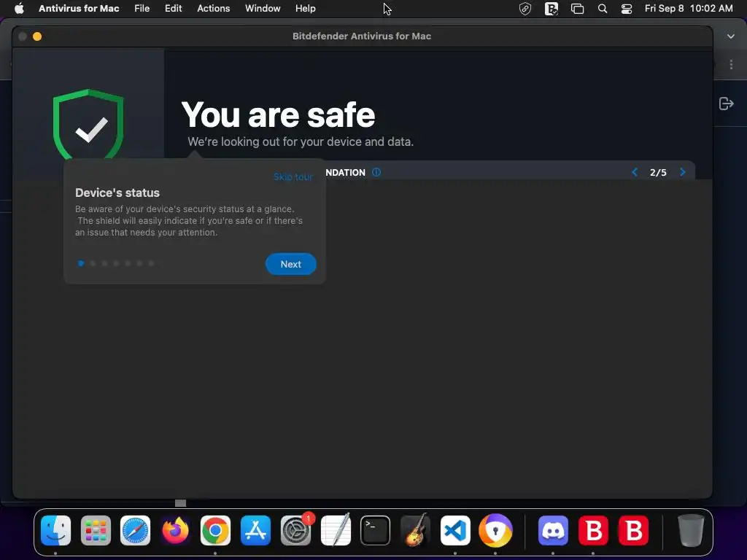The image size is (747, 560).
Task: Open the keyhole VPN app in the dock
Action: pos(495,531)
